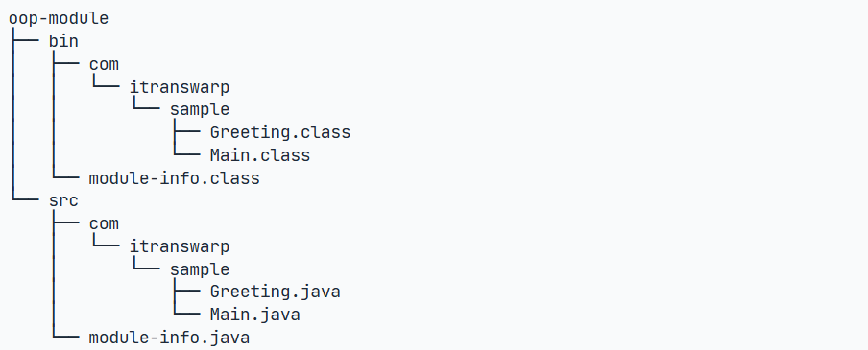The width and height of the screenshot is (868, 350).
Task: Select the com folder under src
Action: click(104, 223)
